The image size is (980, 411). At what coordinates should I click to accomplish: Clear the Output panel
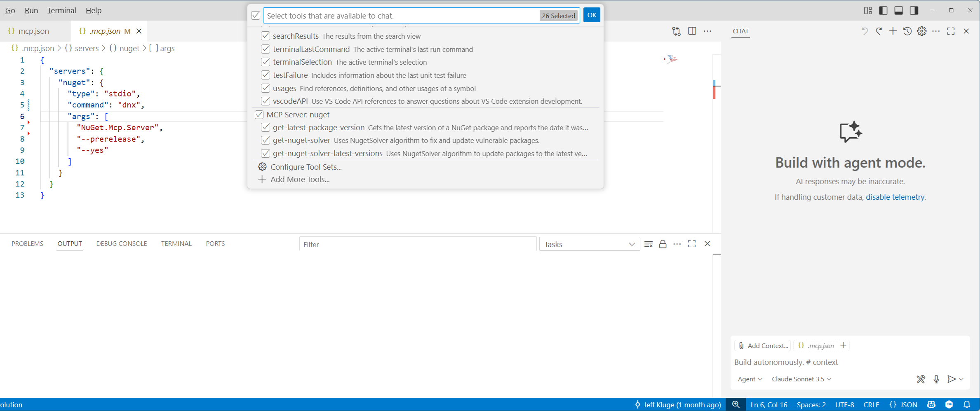(x=649, y=244)
